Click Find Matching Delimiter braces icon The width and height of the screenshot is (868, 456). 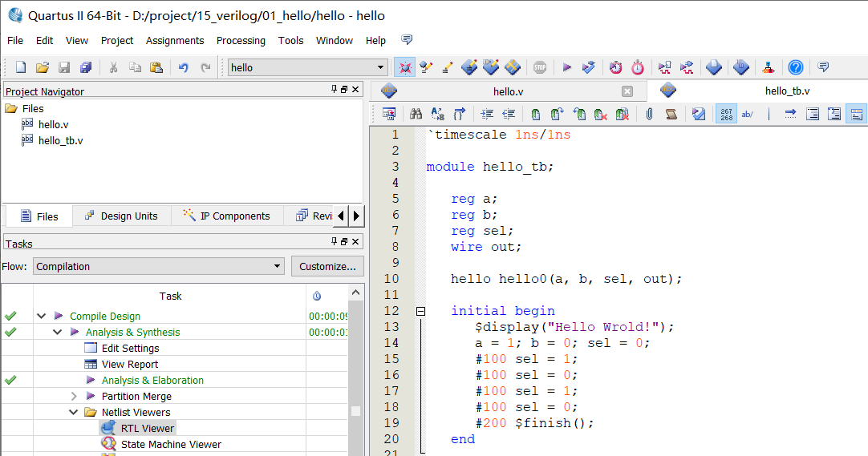460,114
